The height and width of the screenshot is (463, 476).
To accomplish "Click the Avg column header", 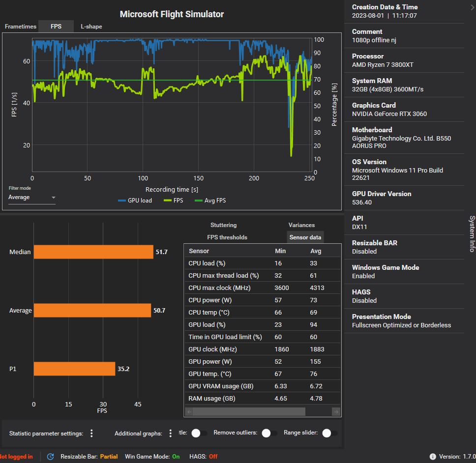I will (315, 251).
